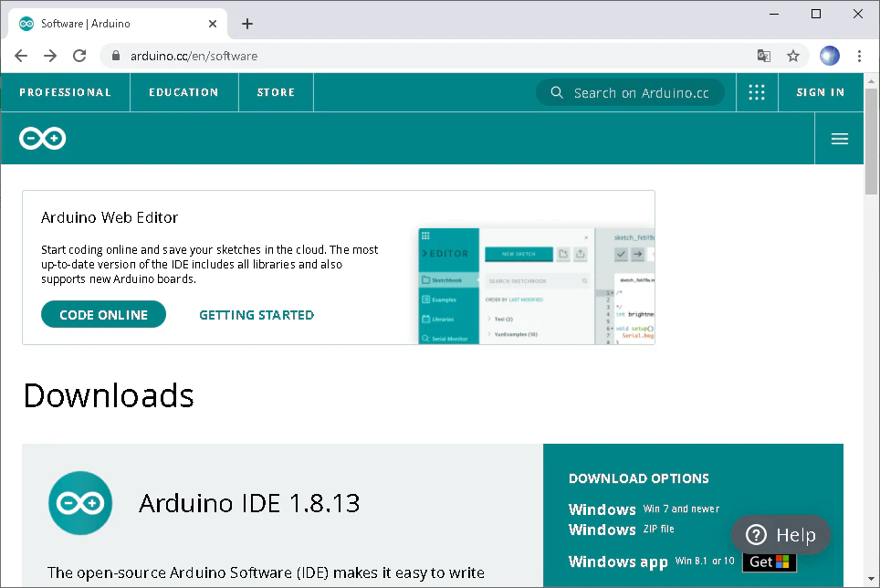Open the Professional section

[66, 92]
